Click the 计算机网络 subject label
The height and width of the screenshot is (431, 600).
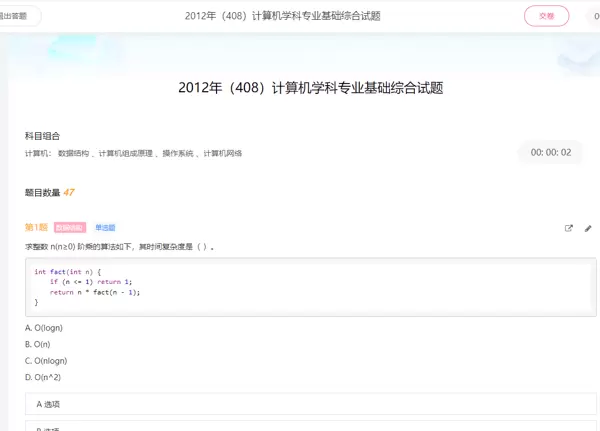tap(223, 154)
